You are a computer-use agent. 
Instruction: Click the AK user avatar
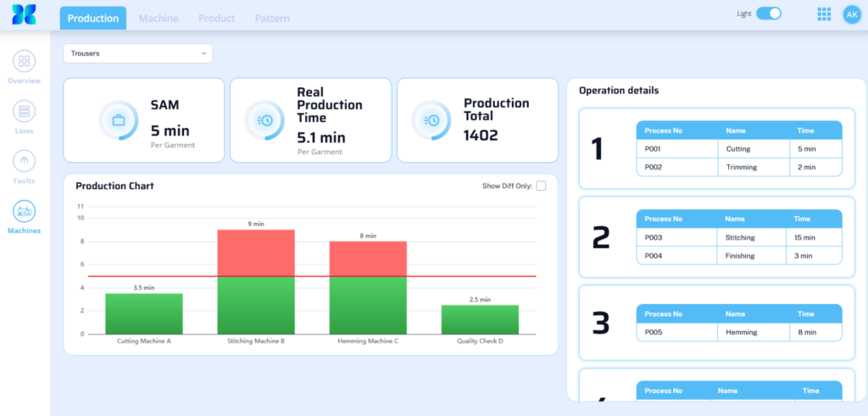pyautogui.click(x=852, y=14)
